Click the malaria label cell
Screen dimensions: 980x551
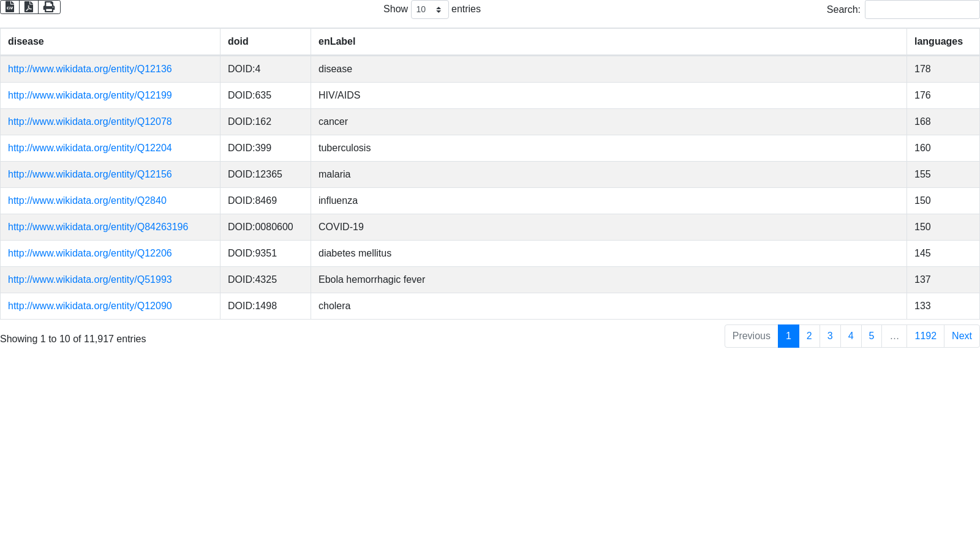pyautogui.click(x=609, y=174)
